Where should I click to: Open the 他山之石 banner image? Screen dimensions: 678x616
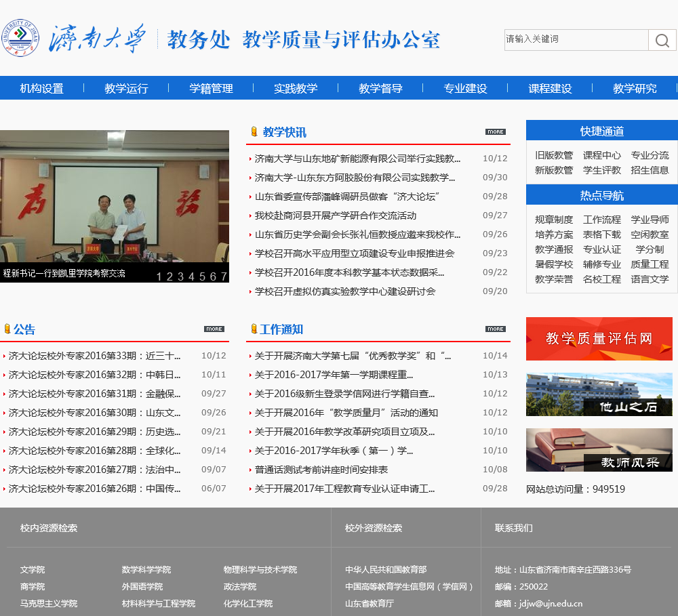point(599,394)
